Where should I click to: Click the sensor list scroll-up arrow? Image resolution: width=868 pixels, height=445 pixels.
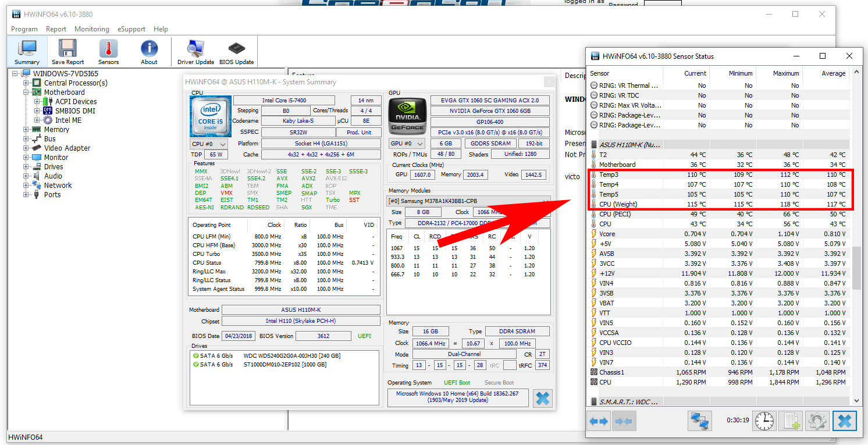[856, 72]
